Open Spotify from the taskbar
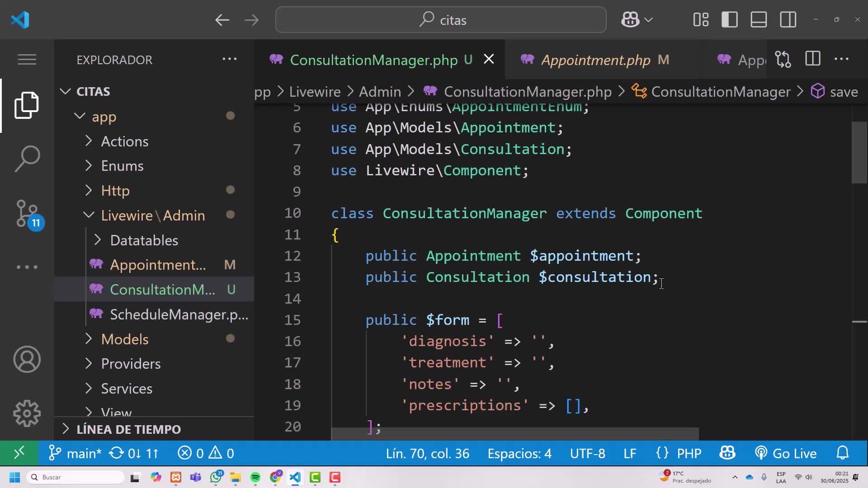Image resolution: width=868 pixels, height=488 pixels. (x=255, y=477)
